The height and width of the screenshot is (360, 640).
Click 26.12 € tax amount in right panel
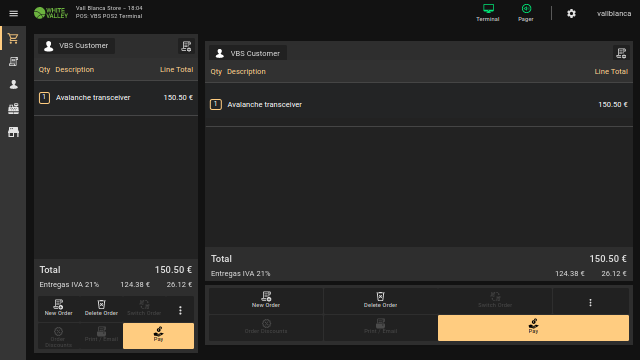[614, 273]
